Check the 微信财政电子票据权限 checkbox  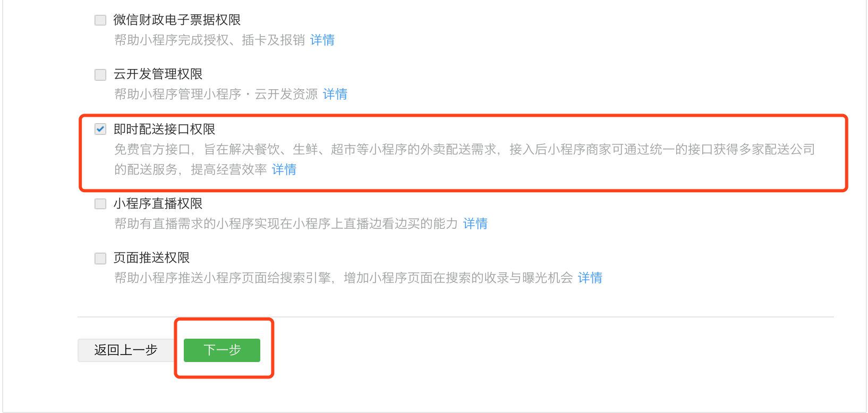tap(100, 20)
